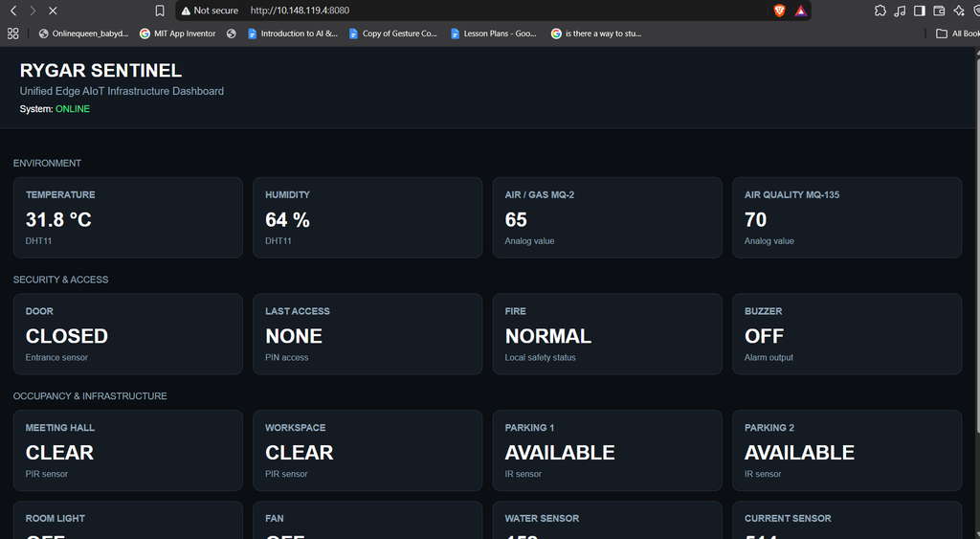Click the address bar URL
The image size is (980, 539).
coord(300,11)
